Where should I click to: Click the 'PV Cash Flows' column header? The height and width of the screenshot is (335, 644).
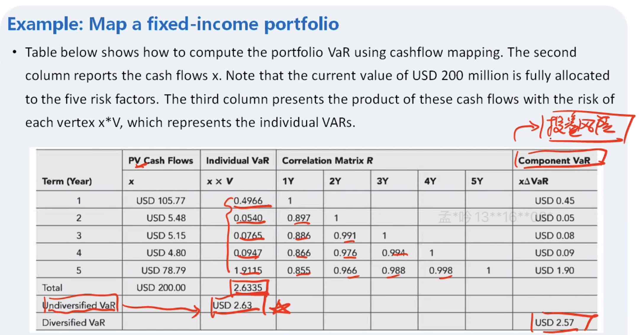pyautogui.click(x=160, y=160)
